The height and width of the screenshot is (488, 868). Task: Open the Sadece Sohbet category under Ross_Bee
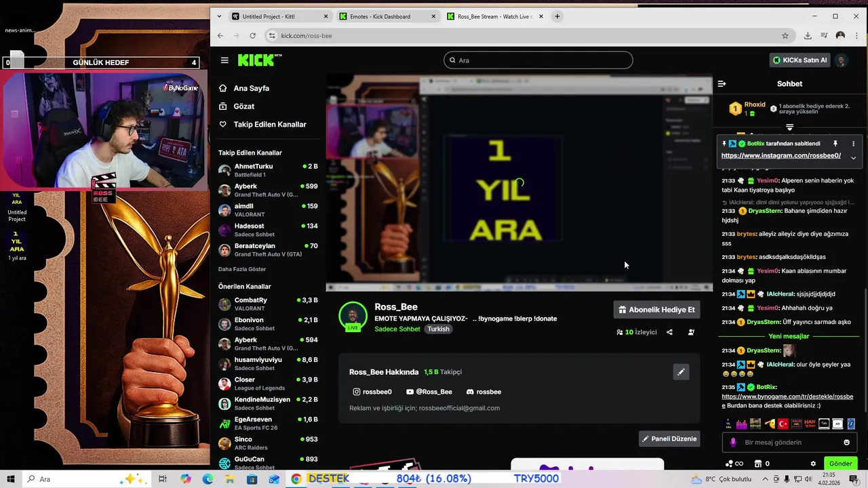coord(397,329)
